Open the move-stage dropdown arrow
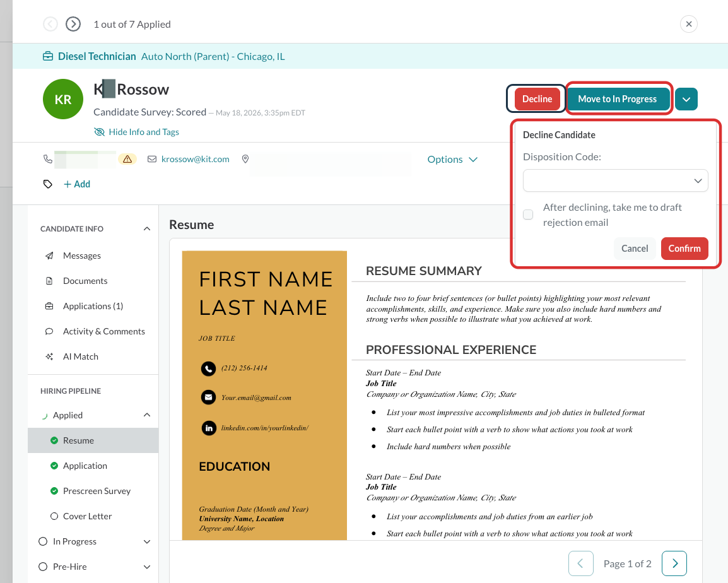 click(686, 99)
